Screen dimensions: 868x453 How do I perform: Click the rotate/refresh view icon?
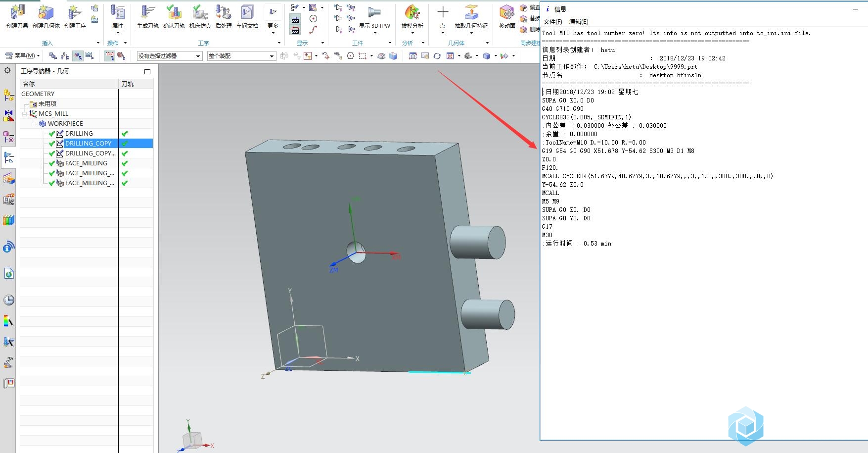point(437,56)
